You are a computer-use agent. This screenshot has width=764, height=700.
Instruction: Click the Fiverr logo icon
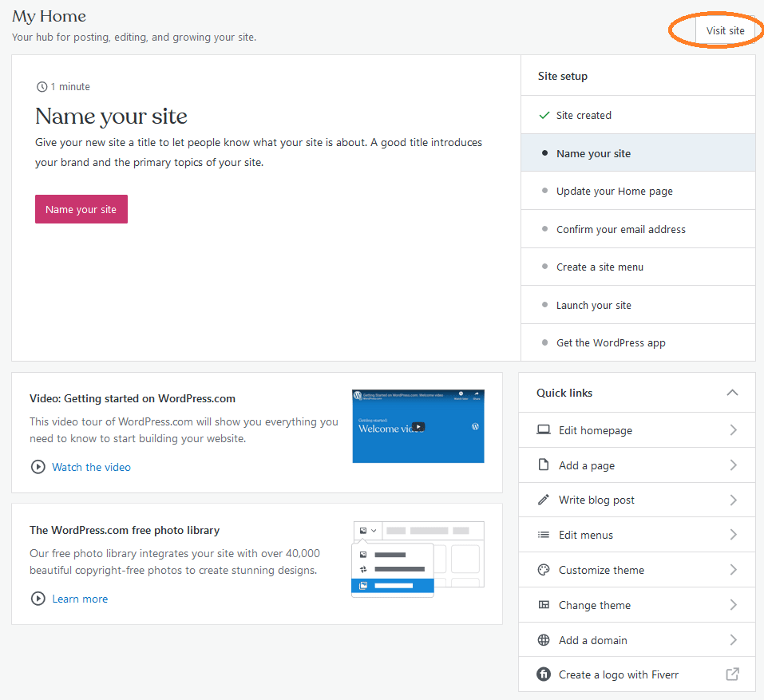[544, 674]
